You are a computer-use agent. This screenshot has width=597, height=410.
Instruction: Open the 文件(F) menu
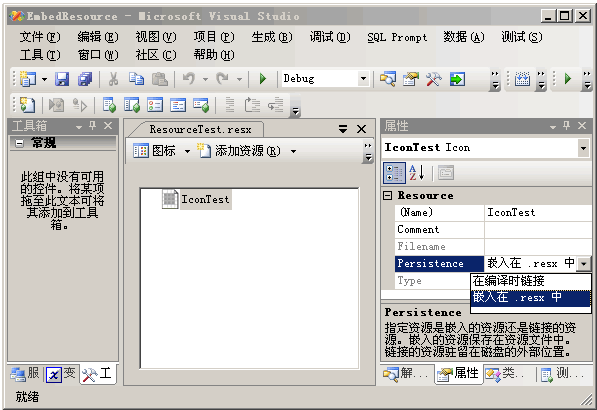40,37
